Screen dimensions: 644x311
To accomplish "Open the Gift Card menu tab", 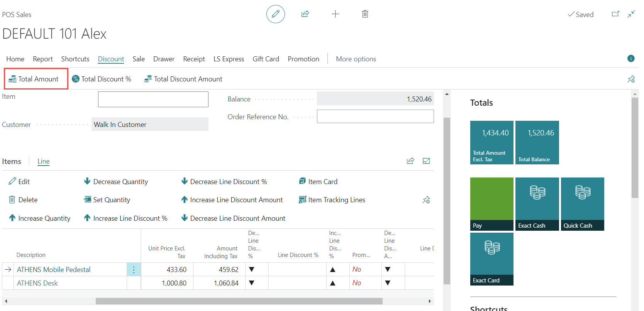I will 266,59.
